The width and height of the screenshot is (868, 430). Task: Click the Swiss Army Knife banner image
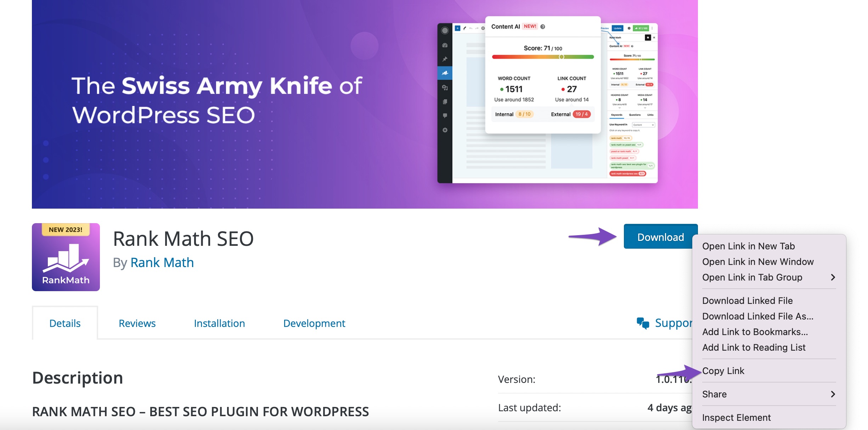[x=365, y=104]
